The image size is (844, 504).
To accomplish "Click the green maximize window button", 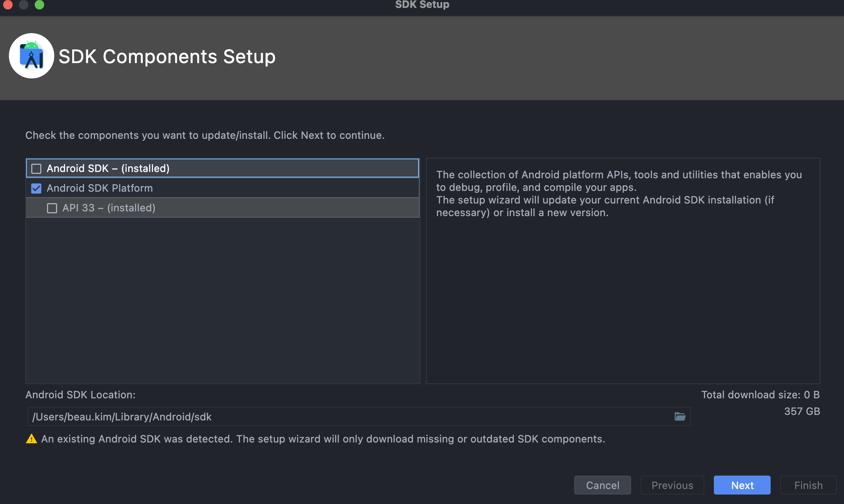I will 39,5.
